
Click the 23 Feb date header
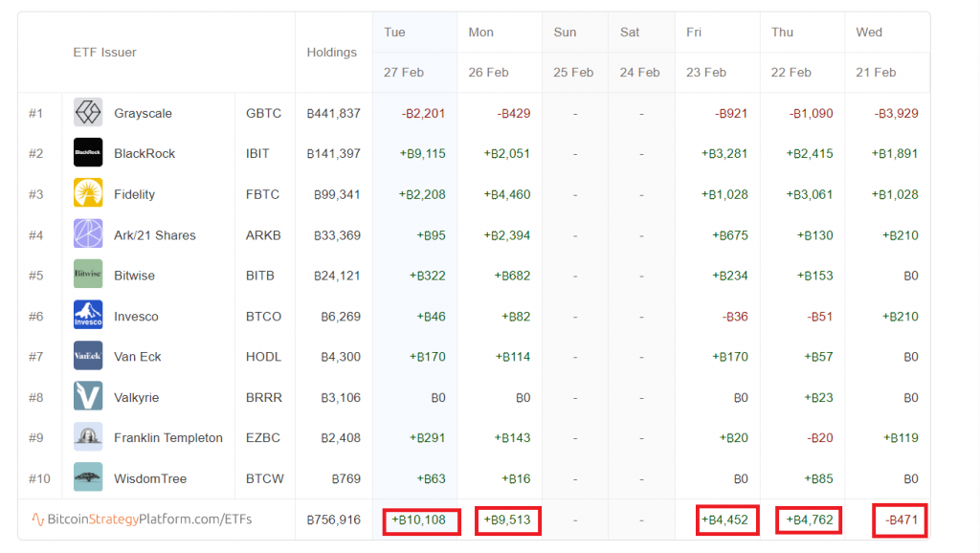point(706,73)
